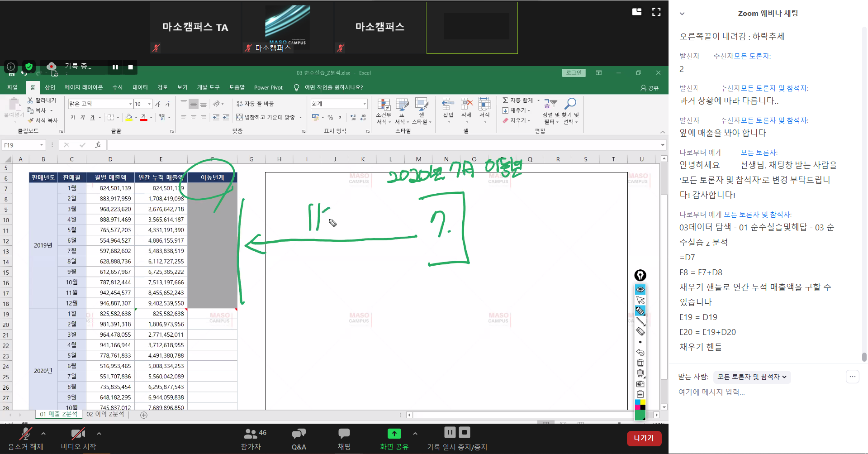Click the chat message input field
The image size is (868, 454).
[x=760, y=392]
